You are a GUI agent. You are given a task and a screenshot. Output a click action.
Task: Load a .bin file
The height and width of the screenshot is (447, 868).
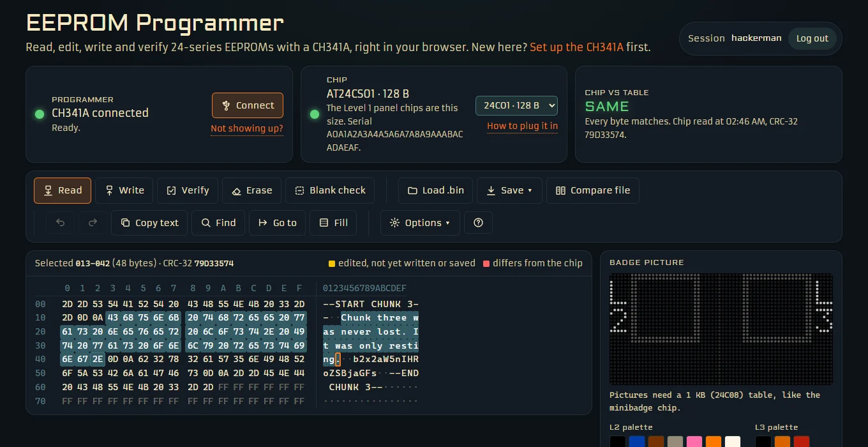point(436,190)
